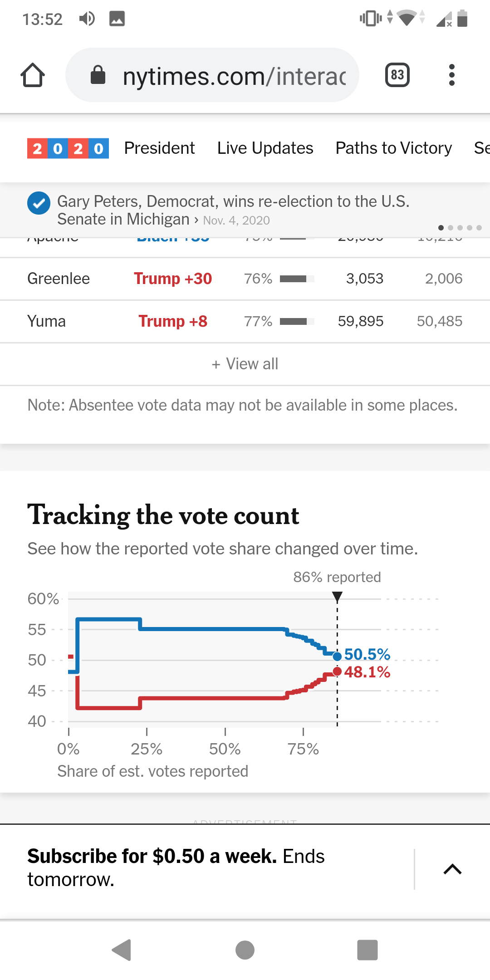This screenshot has width=490, height=980.
Task: Open the President tab
Action: 159,148
